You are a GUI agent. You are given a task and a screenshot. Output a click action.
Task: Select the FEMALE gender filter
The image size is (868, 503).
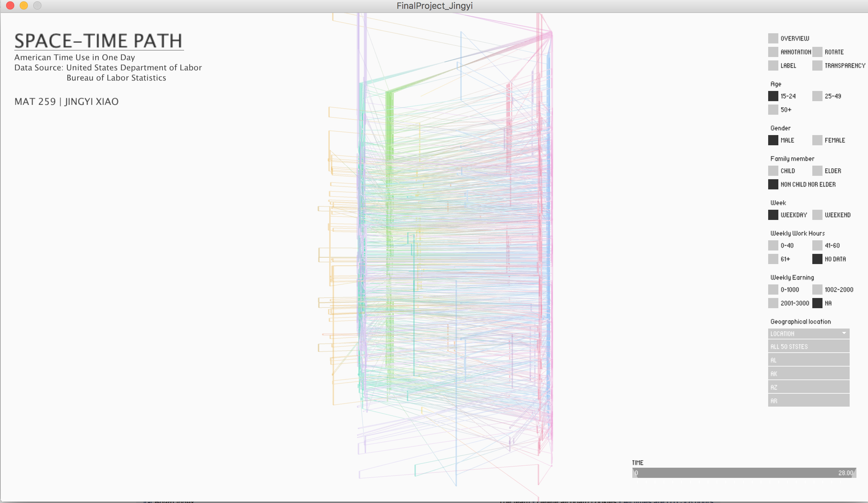point(817,140)
